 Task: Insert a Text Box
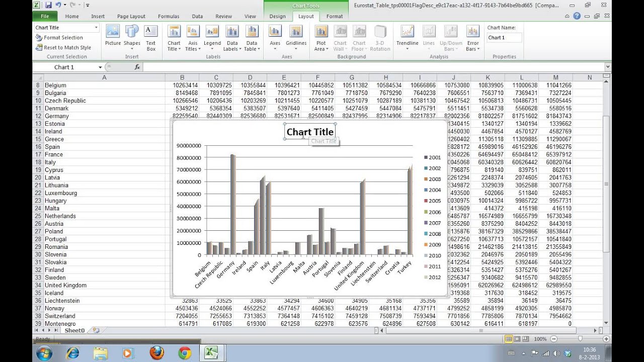151,38
